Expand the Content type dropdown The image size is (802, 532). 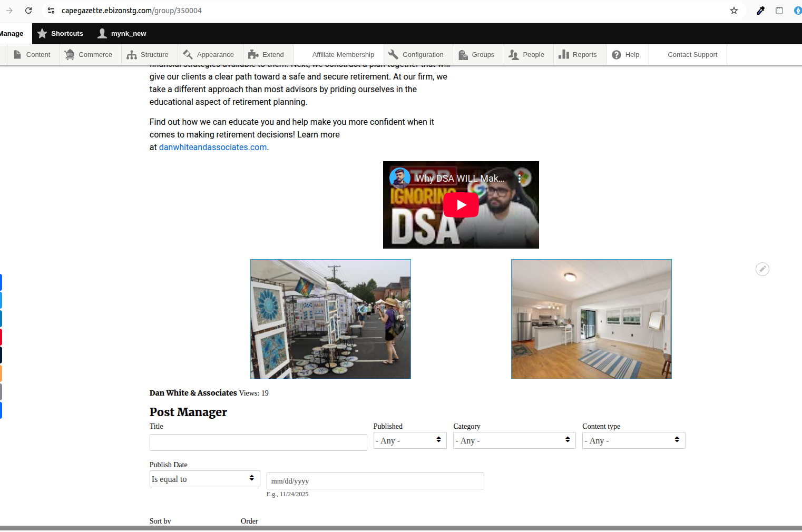[633, 440]
